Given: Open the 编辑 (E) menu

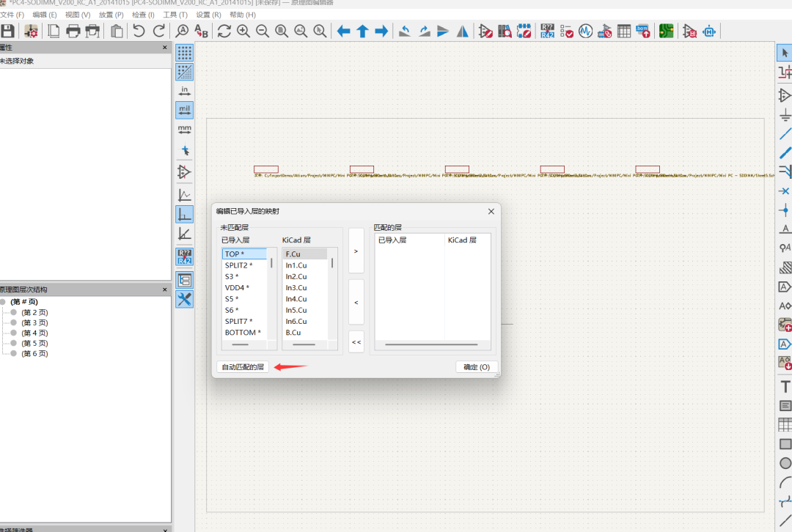Looking at the screenshot, I should point(45,15).
